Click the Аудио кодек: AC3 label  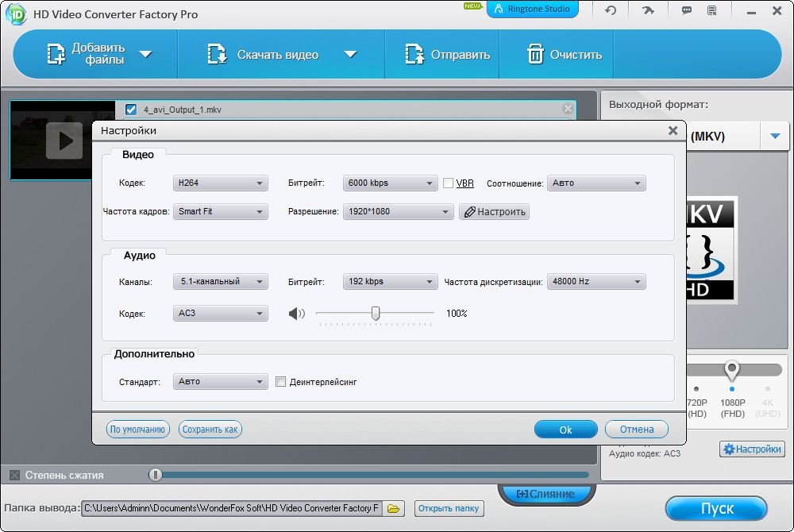click(x=645, y=453)
